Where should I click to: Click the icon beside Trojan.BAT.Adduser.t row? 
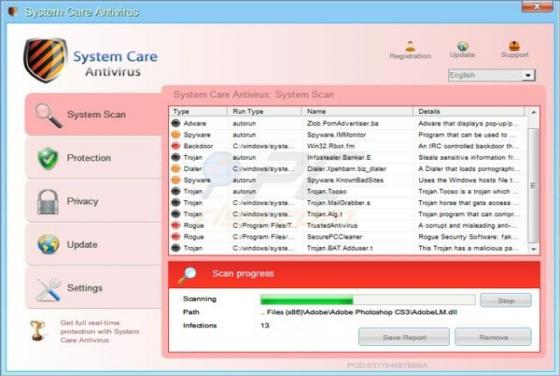176,248
